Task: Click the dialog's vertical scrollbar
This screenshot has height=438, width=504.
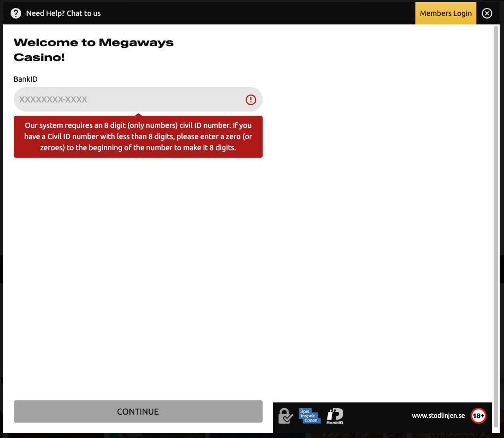Action: [496, 227]
